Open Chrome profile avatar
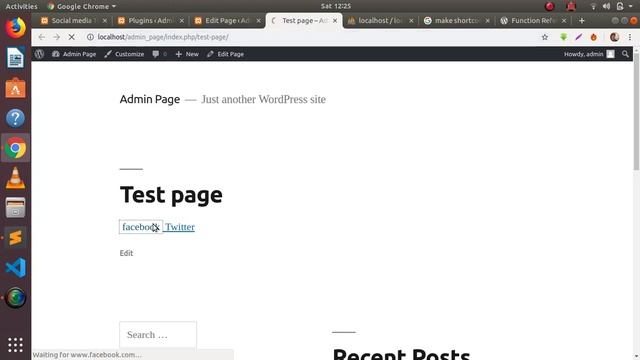The width and height of the screenshot is (640, 360). point(614,37)
